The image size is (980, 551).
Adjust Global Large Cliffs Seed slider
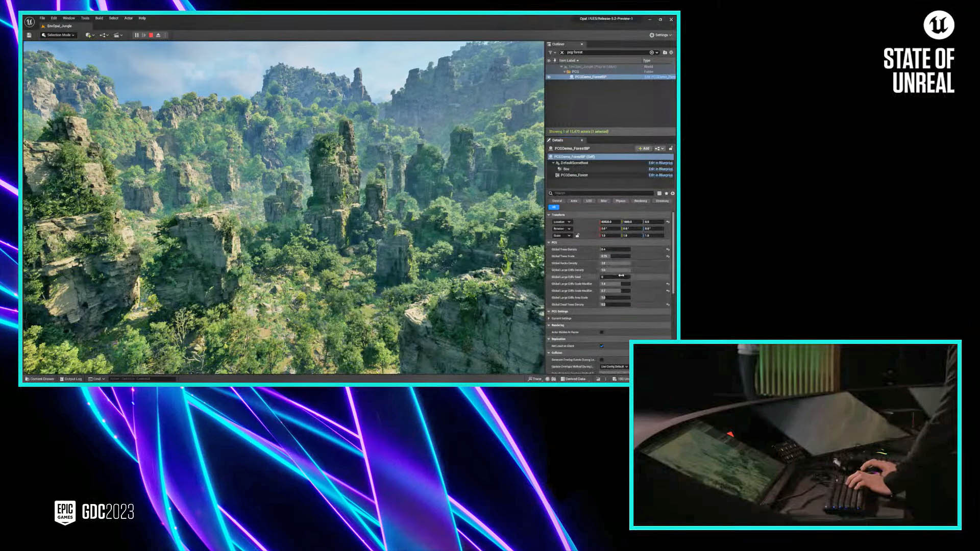point(615,277)
